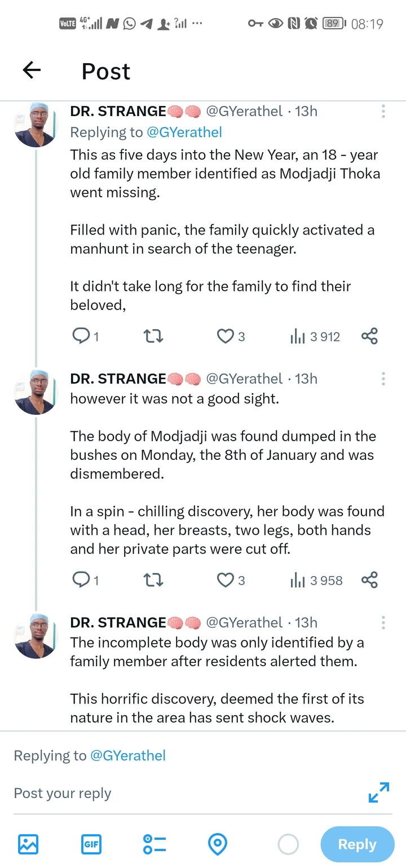406x868 pixels.
Task: Add an image to the reply
Action: click(x=28, y=844)
